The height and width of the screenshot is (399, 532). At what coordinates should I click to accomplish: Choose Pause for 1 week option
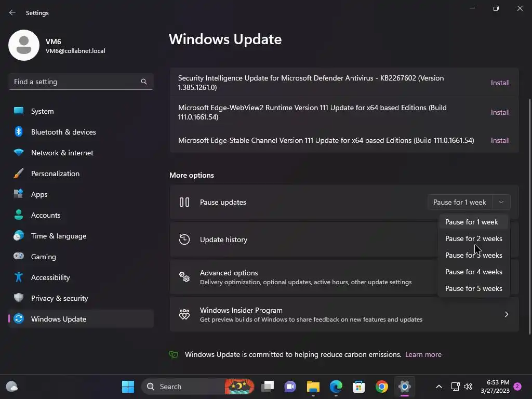click(474, 222)
